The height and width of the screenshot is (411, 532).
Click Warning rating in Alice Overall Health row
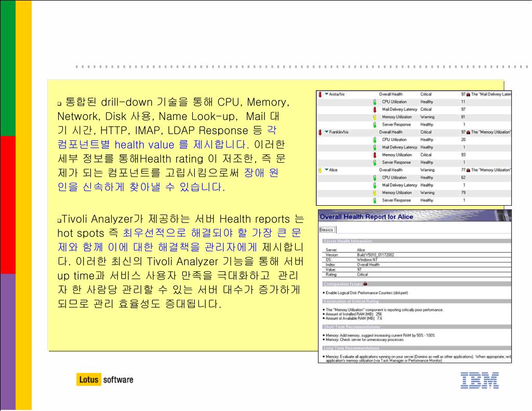pyautogui.click(x=427, y=170)
